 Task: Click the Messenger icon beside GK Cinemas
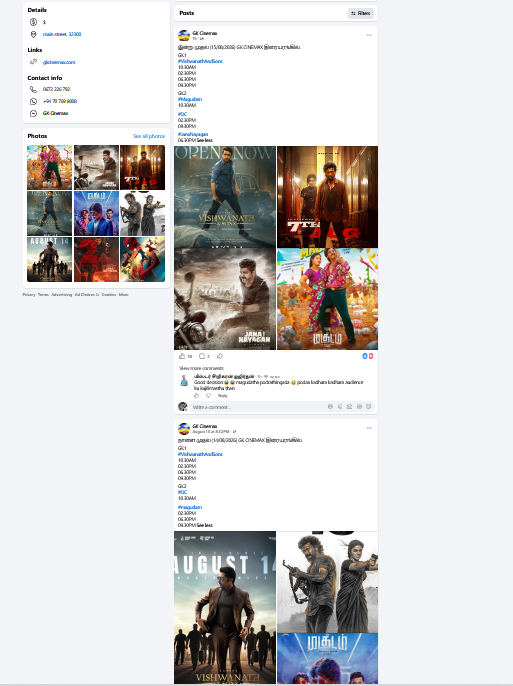pyautogui.click(x=33, y=113)
